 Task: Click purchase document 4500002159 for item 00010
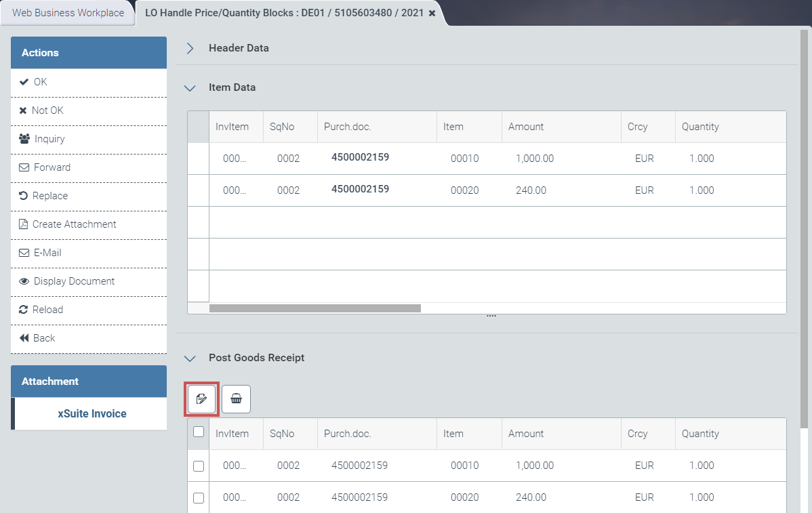coord(360,158)
